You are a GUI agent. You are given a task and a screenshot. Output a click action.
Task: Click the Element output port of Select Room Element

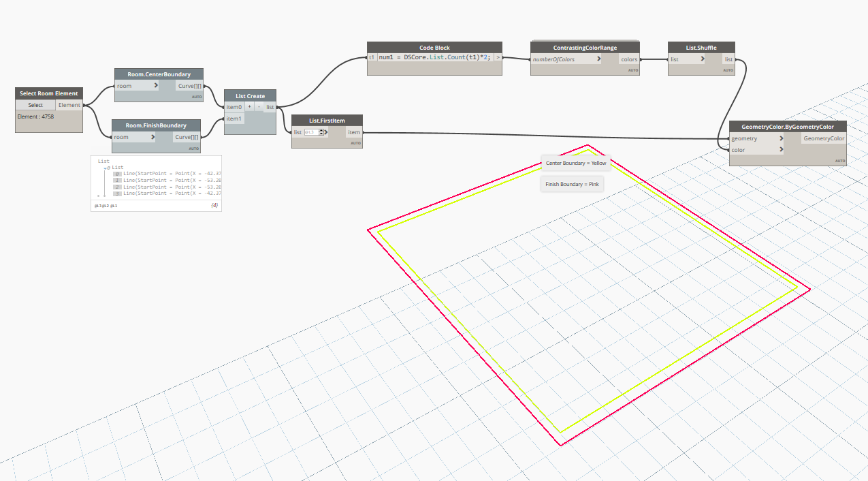tap(69, 105)
